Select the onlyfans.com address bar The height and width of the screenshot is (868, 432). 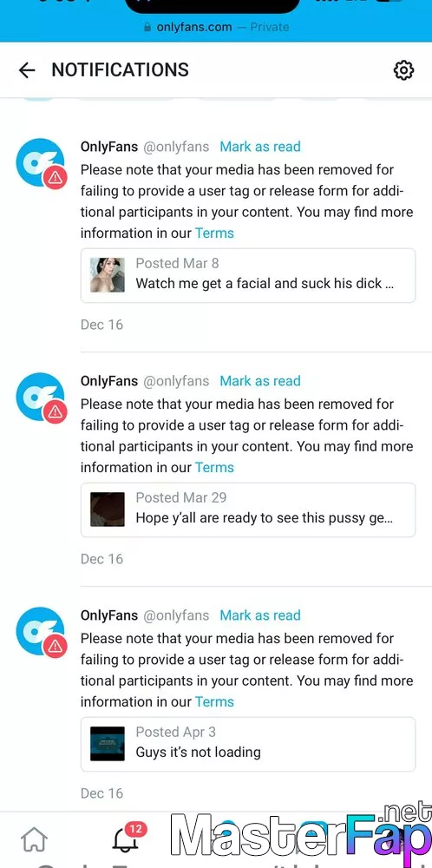[216, 27]
